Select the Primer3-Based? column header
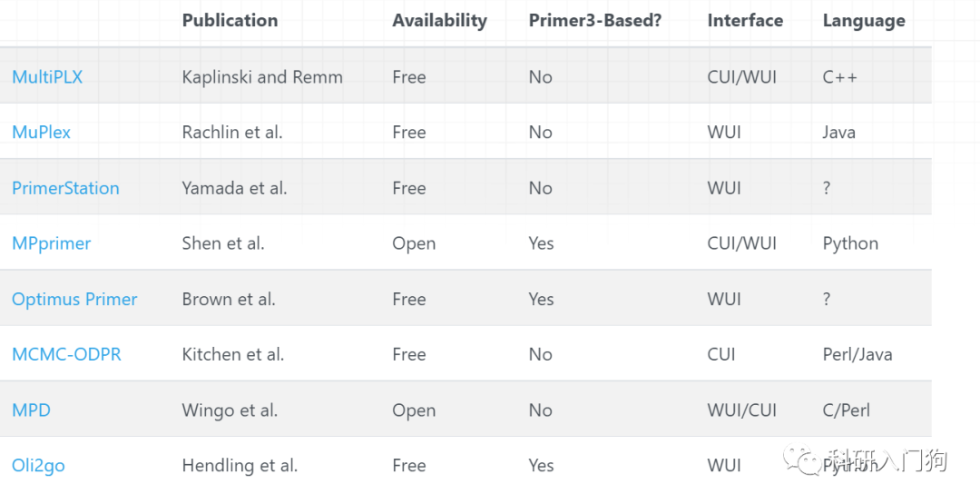Image resolution: width=980 pixels, height=504 pixels. coord(595,20)
